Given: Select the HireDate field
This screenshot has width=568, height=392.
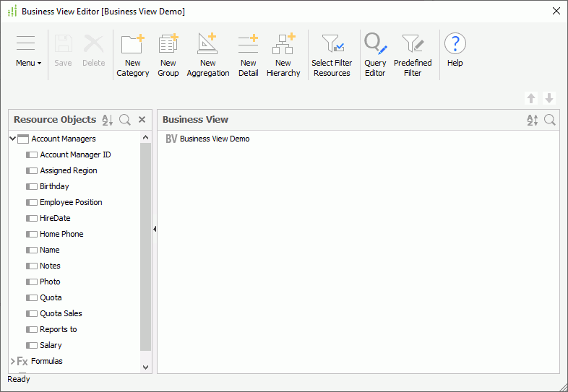Looking at the screenshot, I should [55, 218].
